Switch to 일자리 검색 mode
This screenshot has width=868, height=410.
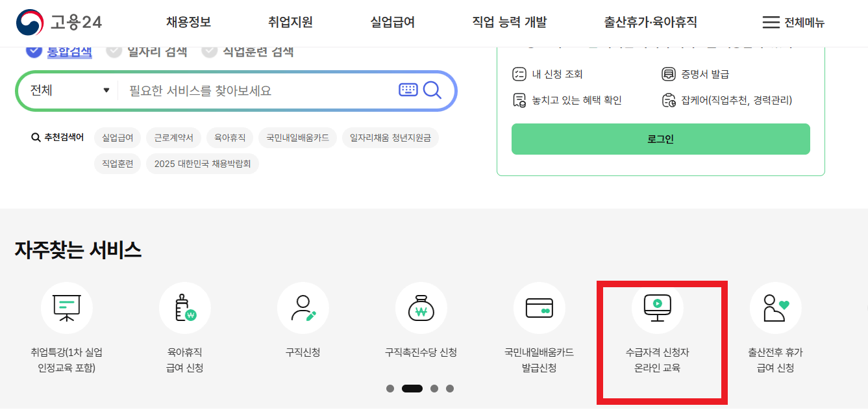(x=147, y=51)
